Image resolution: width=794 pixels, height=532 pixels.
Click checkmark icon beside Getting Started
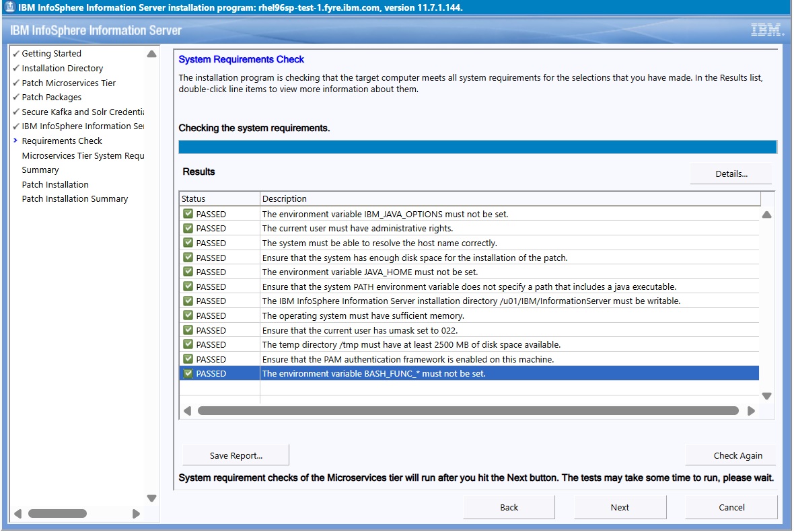click(15, 53)
